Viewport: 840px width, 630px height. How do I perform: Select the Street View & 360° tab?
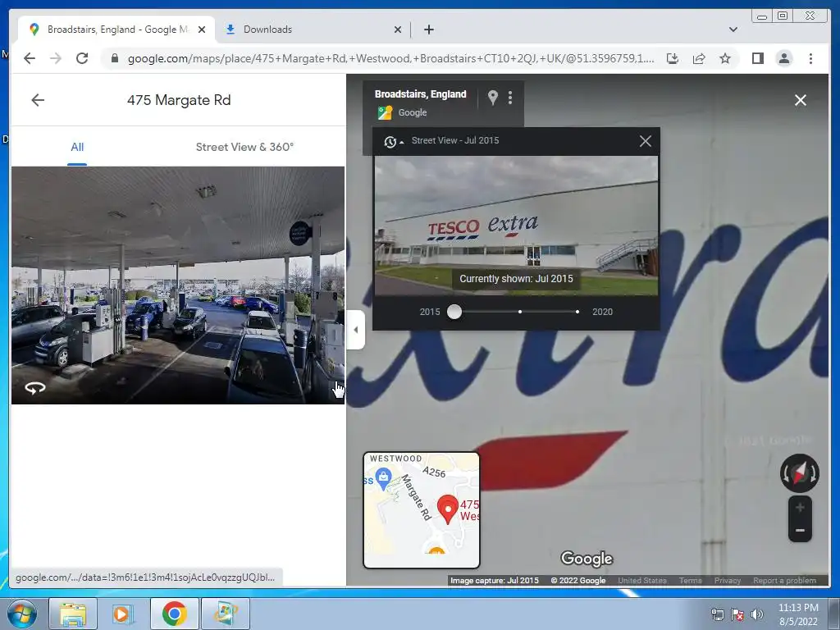(244, 148)
